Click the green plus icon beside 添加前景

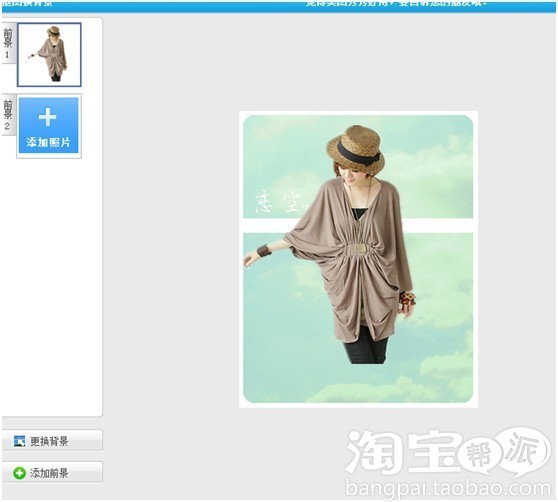[x=19, y=473]
